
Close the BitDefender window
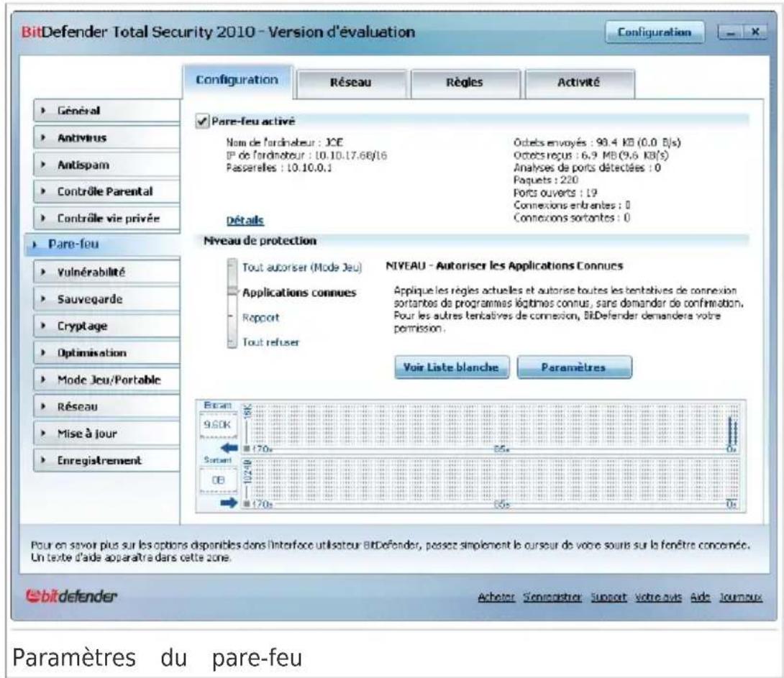[x=755, y=32]
